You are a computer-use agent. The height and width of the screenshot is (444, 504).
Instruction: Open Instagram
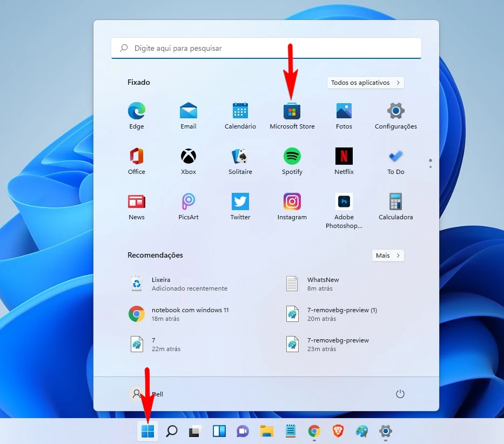point(292,206)
